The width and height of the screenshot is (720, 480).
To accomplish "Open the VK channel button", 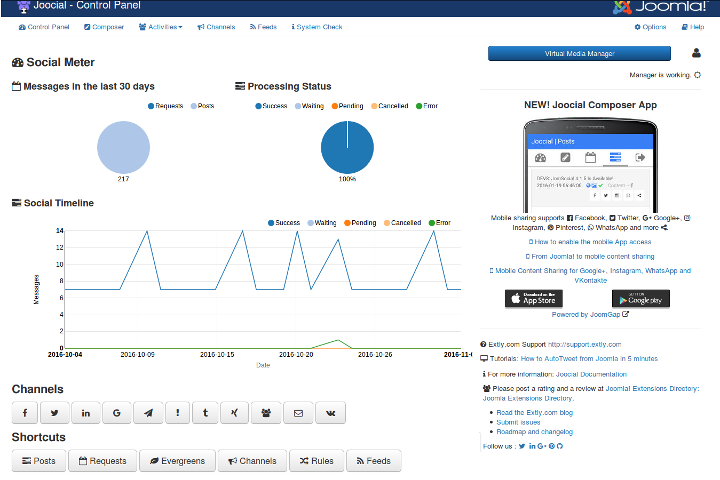I will (331, 413).
